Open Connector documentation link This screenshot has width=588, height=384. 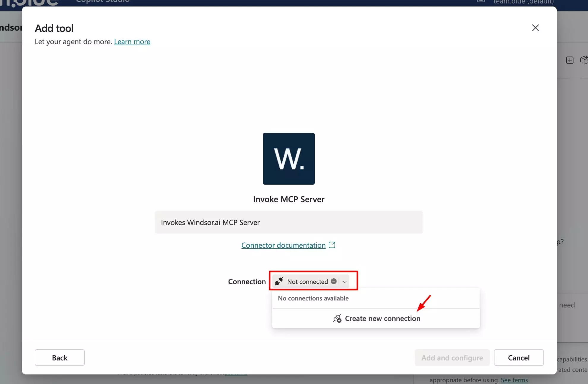[283, 245]
